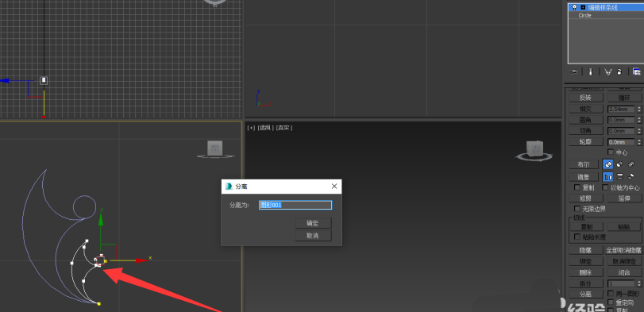Enable the 中心 checkbox

(x=611, y=152)
